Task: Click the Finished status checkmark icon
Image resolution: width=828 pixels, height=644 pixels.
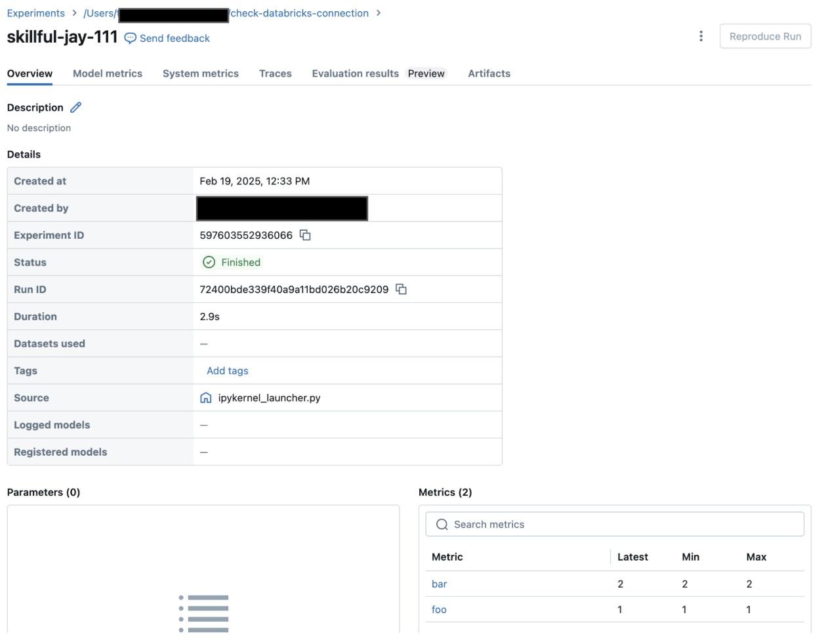Action: (209, 262)
